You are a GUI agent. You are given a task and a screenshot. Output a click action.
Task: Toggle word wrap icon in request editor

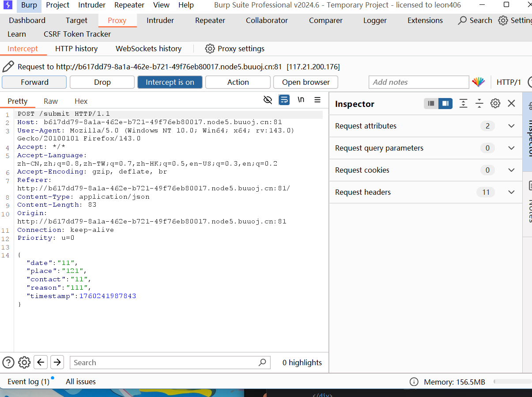coord(284,100)
